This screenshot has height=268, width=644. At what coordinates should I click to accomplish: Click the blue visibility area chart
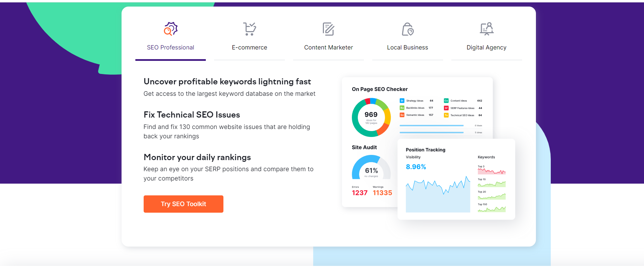point(438,195)
